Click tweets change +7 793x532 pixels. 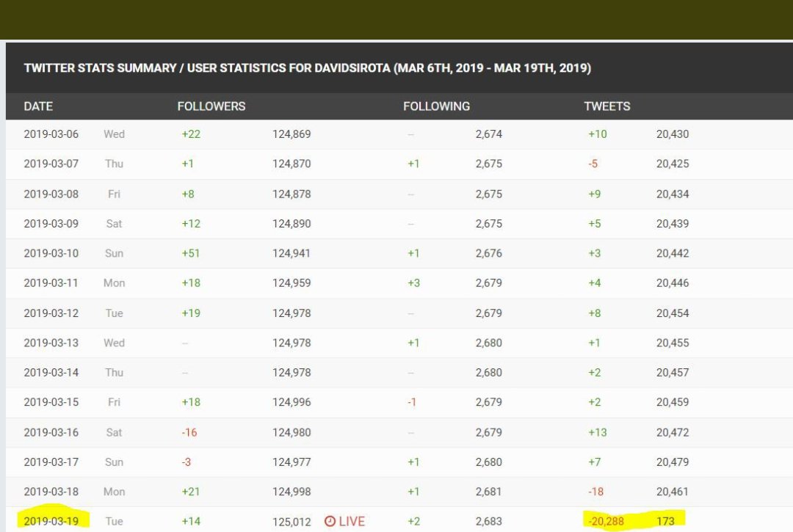[x=595, y=462]
